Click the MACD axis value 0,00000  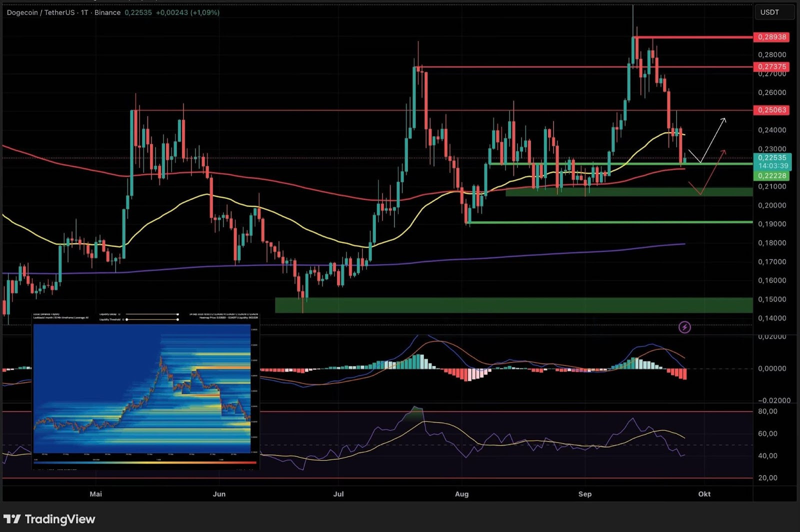(x=772, y=368)
